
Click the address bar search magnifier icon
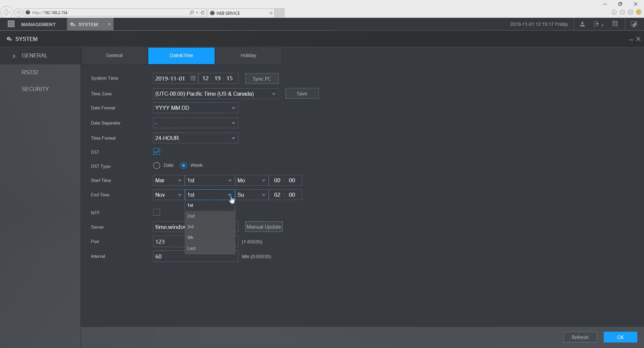pos(192,12)
